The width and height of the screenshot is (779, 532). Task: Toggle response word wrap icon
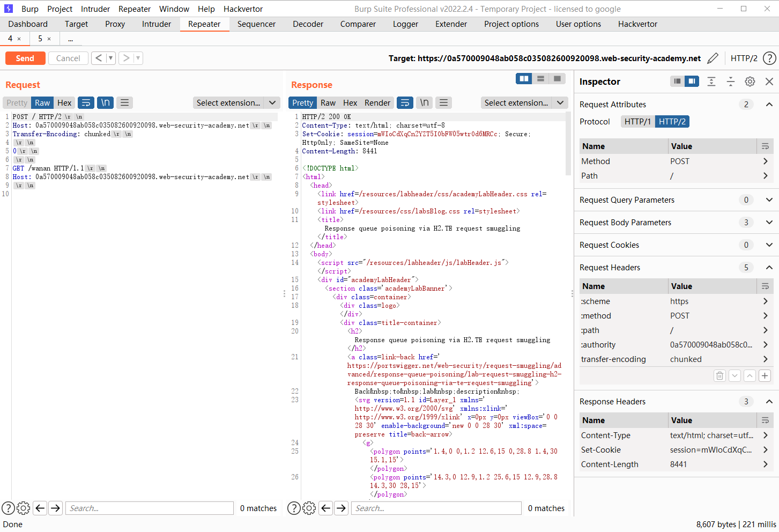pyautogui.click(x=405, y=102)
